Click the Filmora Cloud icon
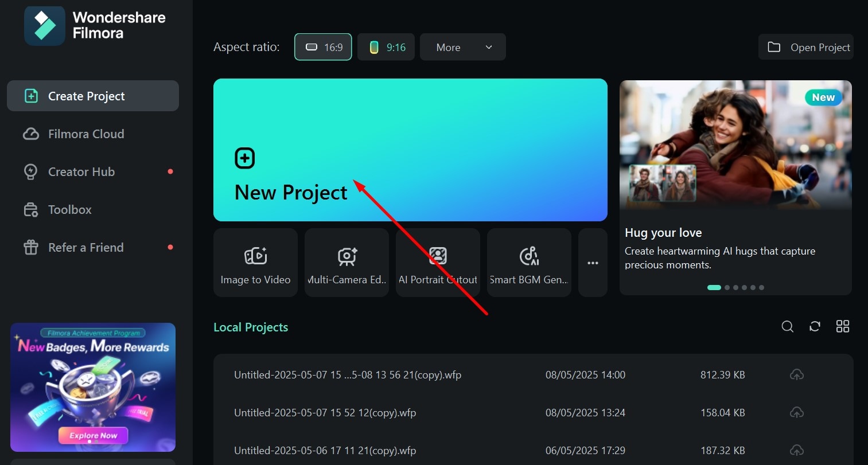This screenshot has height=465, width=868. click(31, 134)
